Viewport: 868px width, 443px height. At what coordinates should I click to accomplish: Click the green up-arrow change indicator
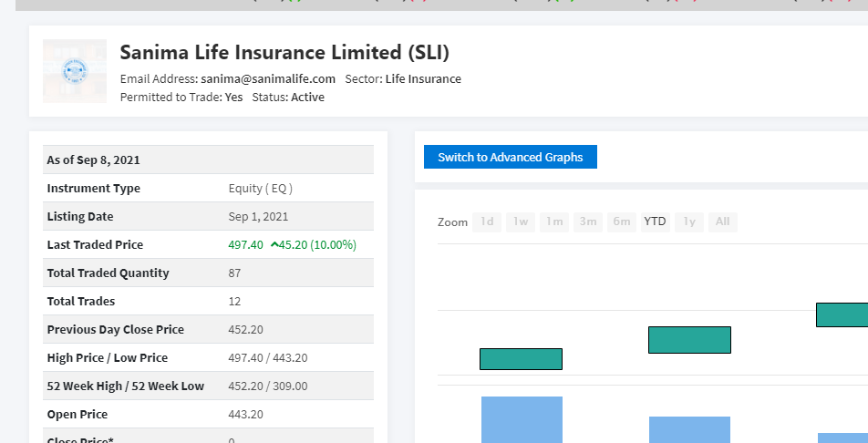(x=274, y=245)
